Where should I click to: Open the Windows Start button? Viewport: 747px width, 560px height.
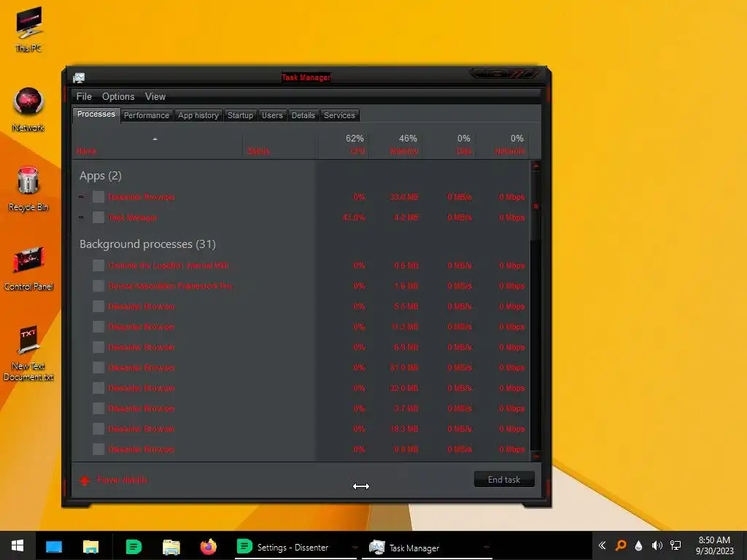tap(18, 545)
